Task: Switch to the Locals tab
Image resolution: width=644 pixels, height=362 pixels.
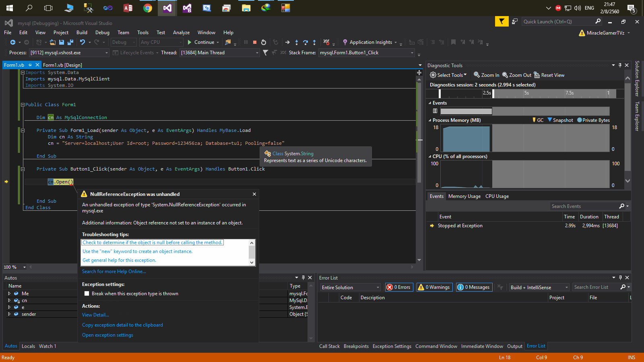Action: 28,346
